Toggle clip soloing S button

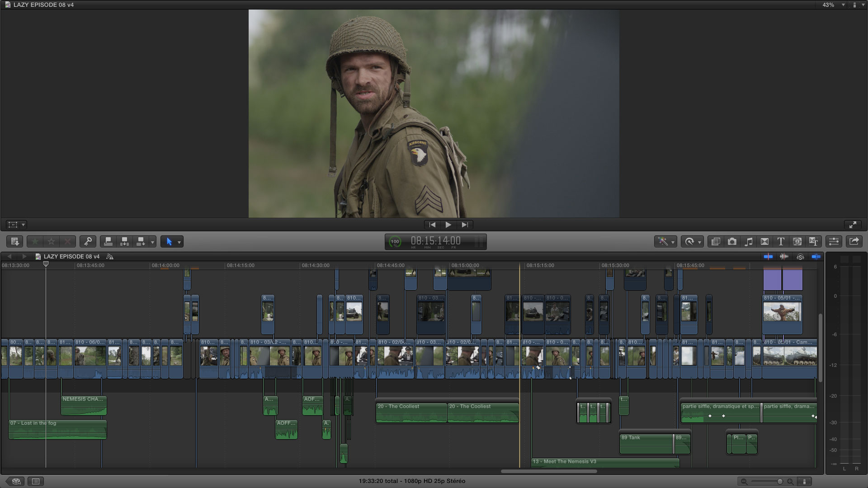[x=800, y=257]
